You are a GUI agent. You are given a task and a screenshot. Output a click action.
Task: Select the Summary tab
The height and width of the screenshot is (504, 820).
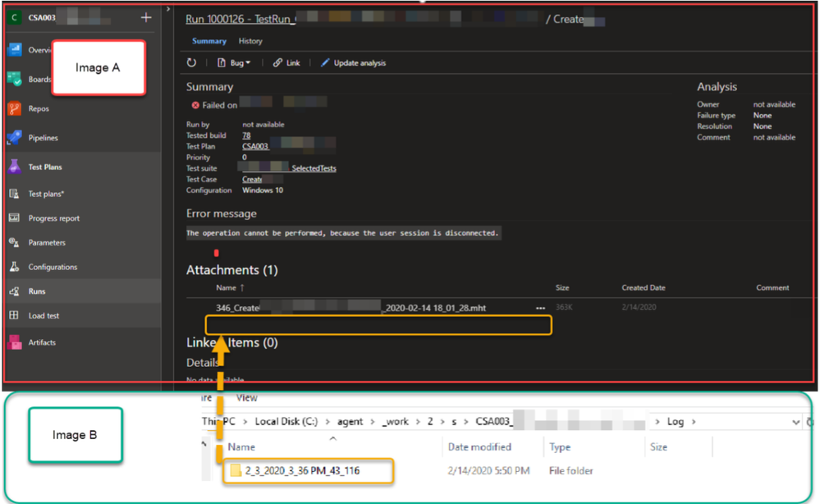click(209, 41)
